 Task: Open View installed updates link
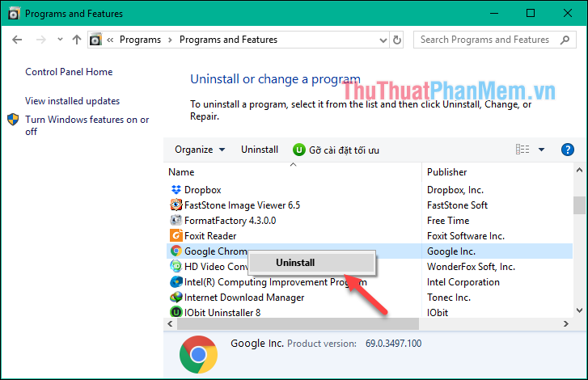(x=72, y=101)
